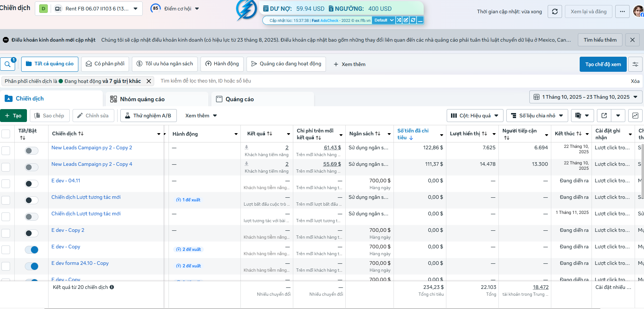
Task: Open the 'E dev - 04.11' campaign link
Action: (x=66, y=181)
